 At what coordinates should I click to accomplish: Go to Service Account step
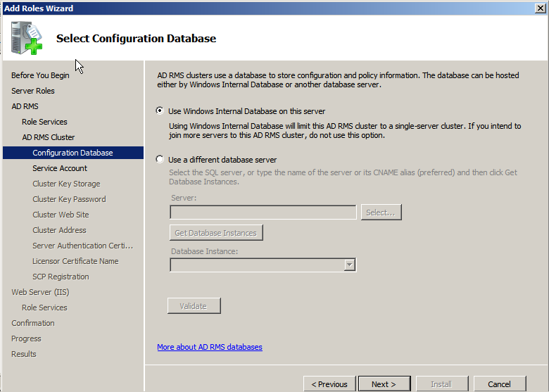tap(60, 168)
